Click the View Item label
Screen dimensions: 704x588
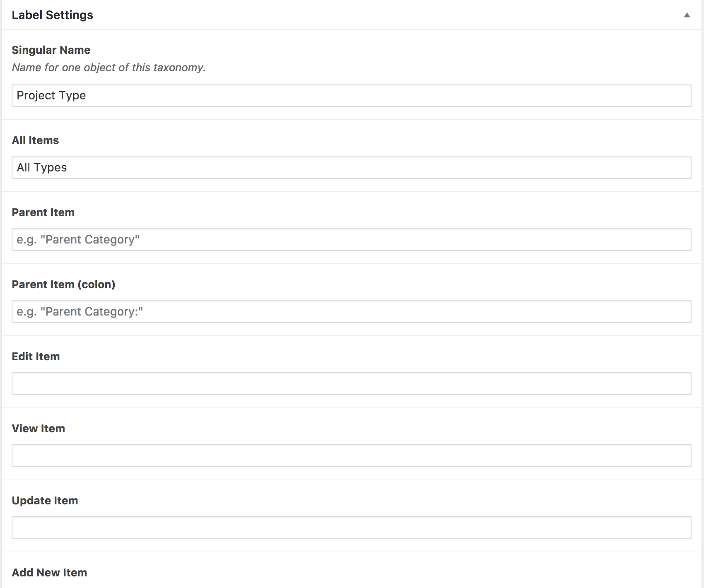coord(38,429)
